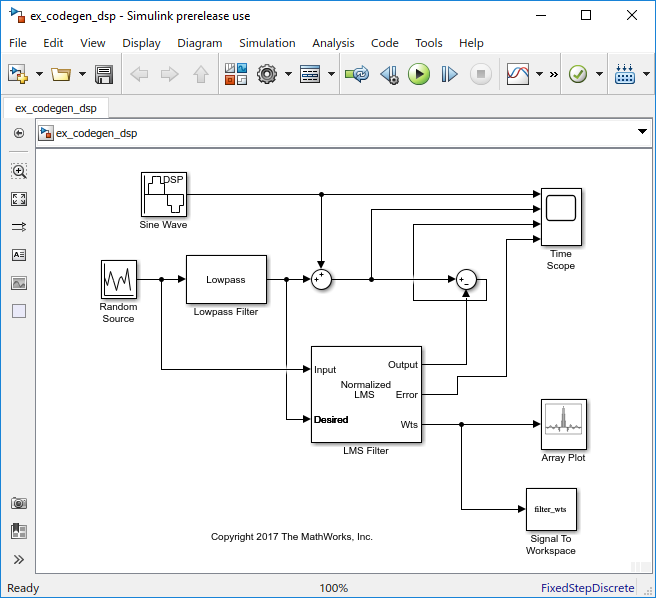
Task: Open the Simulation menu
Action: [267, 43]
